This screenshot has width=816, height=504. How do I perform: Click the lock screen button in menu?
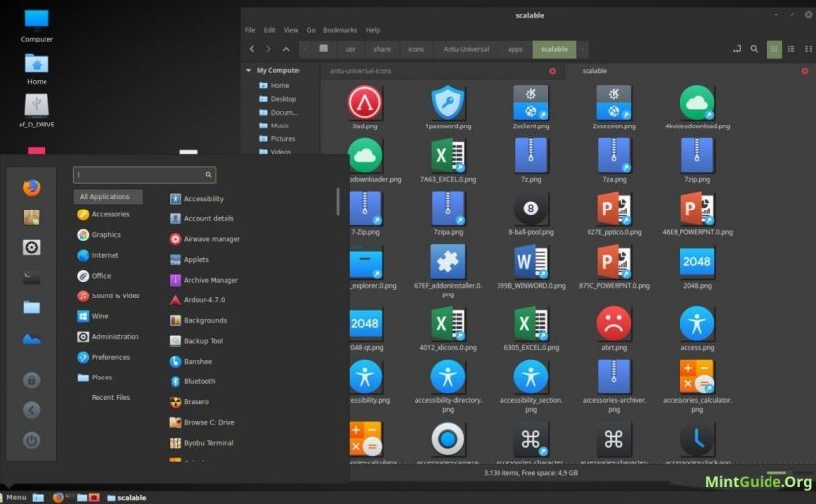click(32, 380)
